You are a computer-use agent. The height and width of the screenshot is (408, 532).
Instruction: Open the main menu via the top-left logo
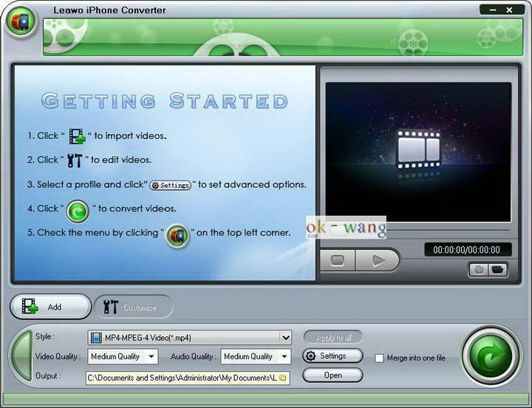pyautogui.click(x=21, y=22)
